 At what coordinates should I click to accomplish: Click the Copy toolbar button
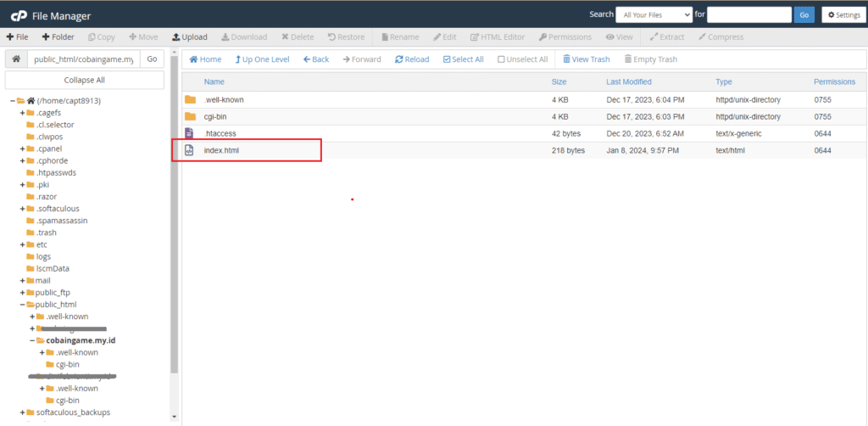(x=102, y=37)
